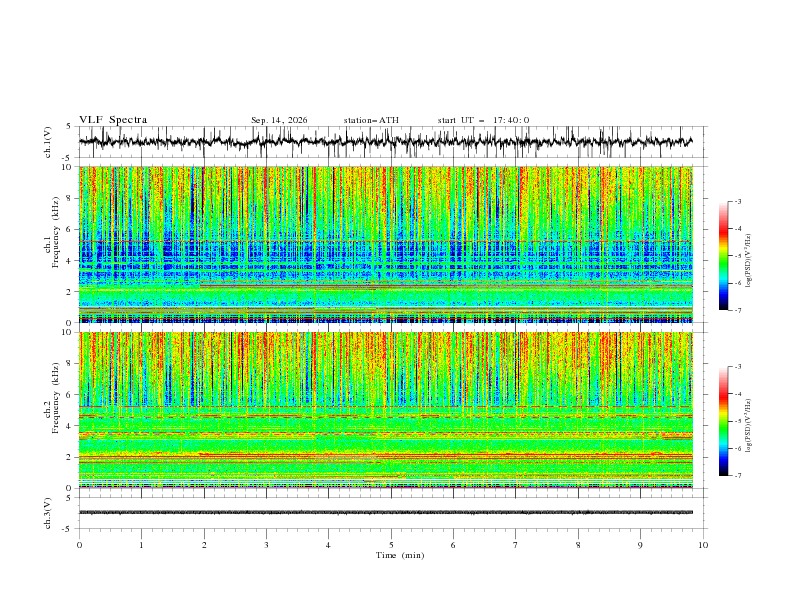Click the ch.3(V) waveform axis label
The image size is (792, 612).
point(48,513)
